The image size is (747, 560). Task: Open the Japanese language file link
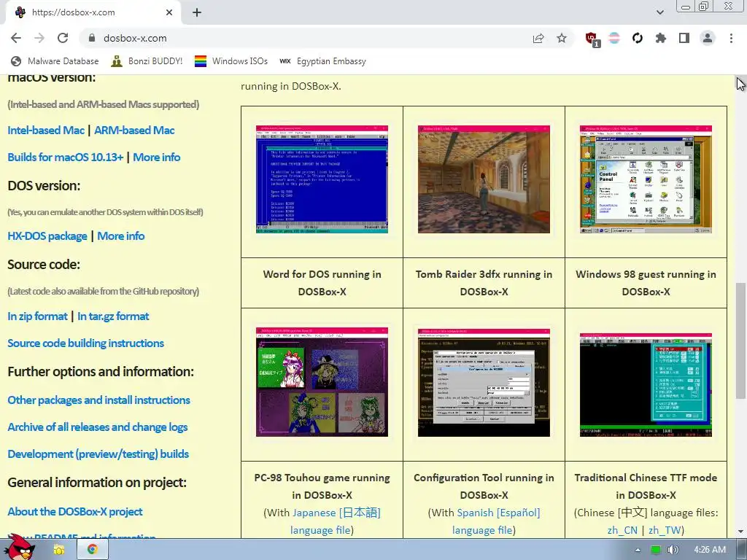click(336, 521)
